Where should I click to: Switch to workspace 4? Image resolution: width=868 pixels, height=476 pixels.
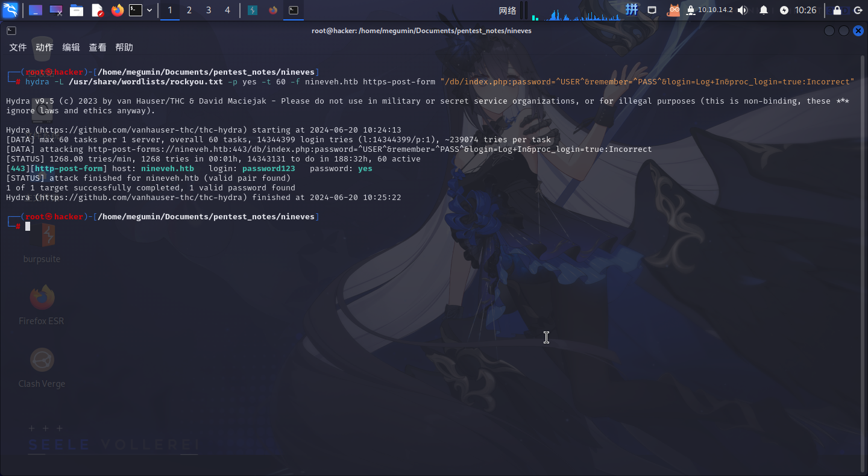(227, 10)
